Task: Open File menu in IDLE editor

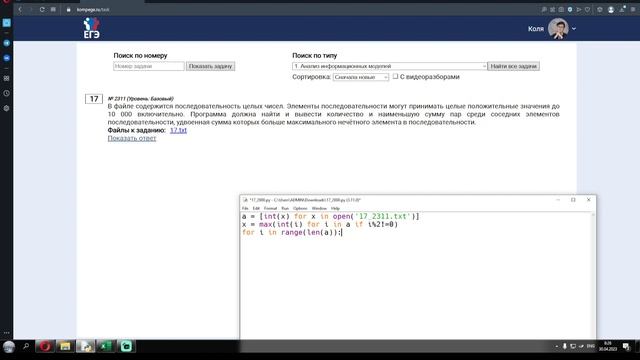Action: (x=245, y=208)
